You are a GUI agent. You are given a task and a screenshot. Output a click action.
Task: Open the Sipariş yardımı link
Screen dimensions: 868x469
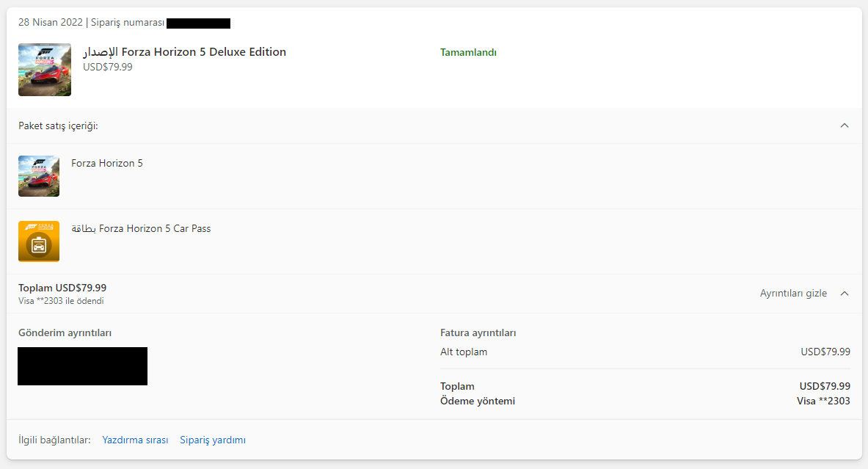(x=213, y=440)
